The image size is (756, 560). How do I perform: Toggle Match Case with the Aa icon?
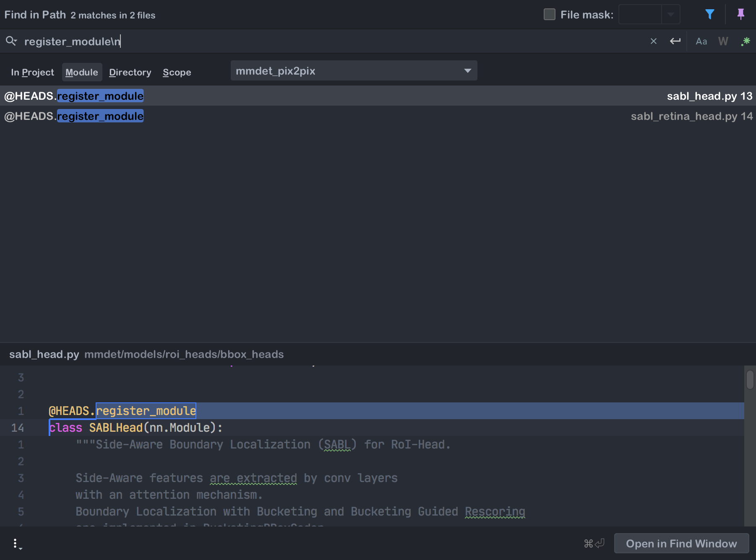tap(701, 41)
